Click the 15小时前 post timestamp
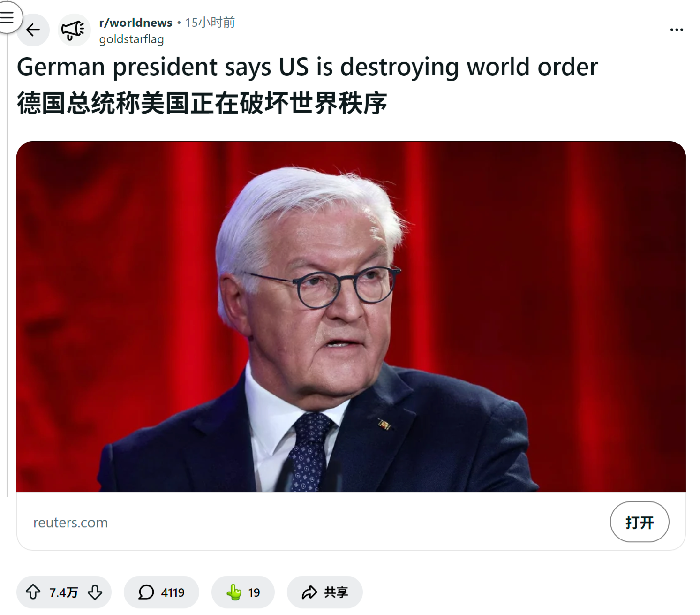The height and width of the screenshot is (615, 700). click(x=210, y=23)
